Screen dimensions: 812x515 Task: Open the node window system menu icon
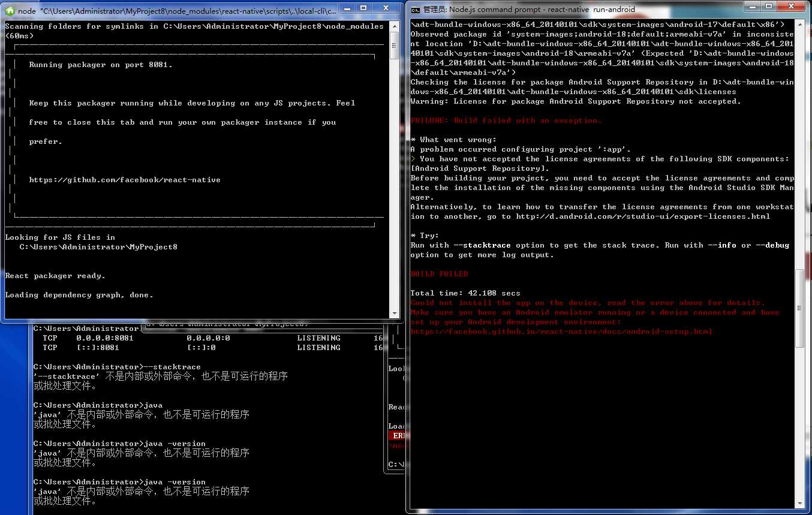(x=10, y=11)
